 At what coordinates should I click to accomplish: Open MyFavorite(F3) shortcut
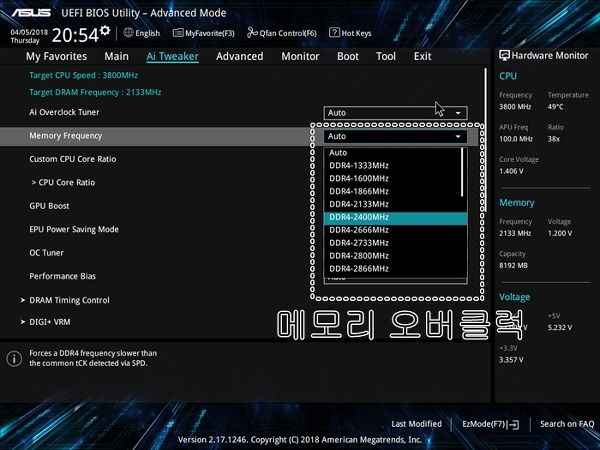tap(204, 33)
